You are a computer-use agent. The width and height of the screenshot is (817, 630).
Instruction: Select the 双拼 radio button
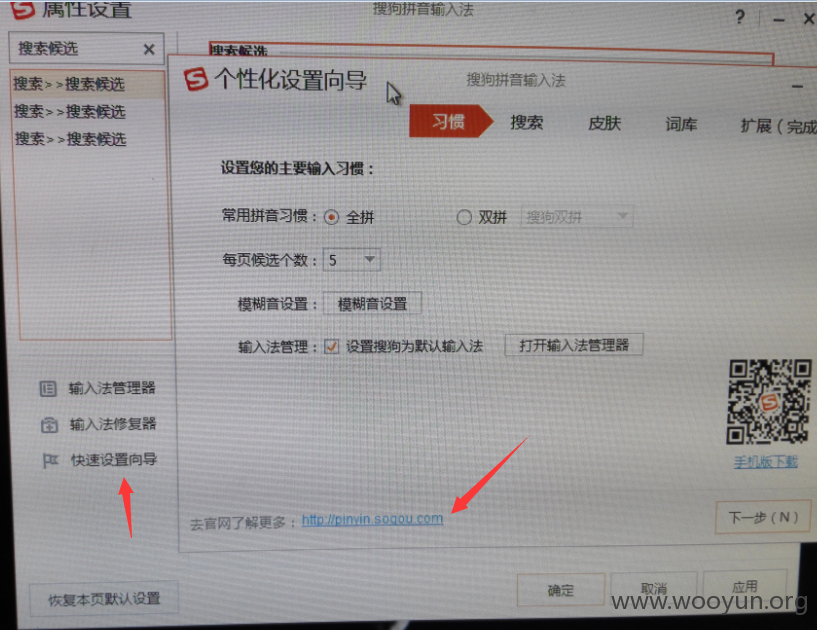[x=464, y=217]
